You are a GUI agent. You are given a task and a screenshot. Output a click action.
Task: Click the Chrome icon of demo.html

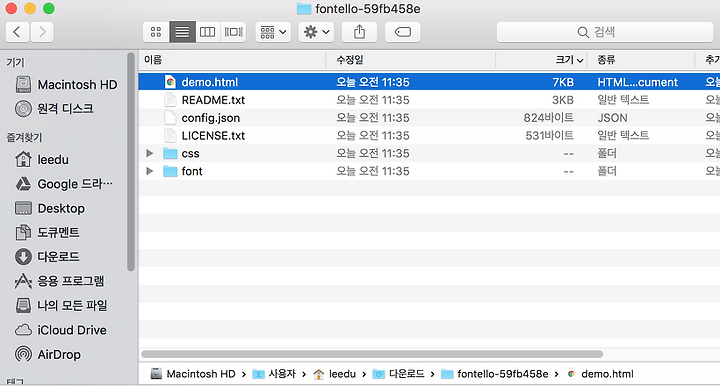(170, 82)
